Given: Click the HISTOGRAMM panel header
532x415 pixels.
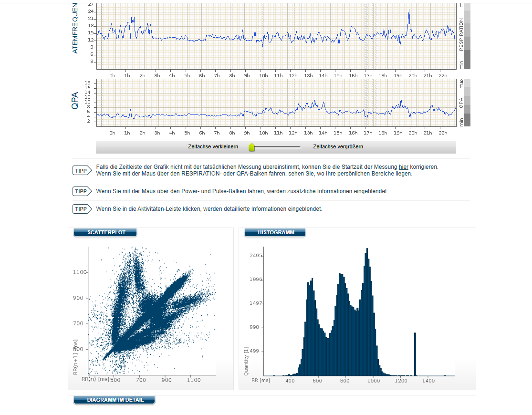Looking at the screenshot, I should [275, 232].
